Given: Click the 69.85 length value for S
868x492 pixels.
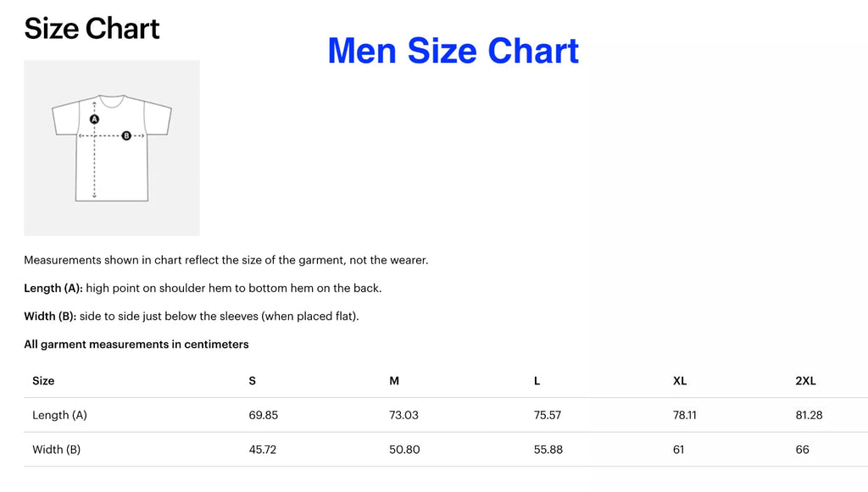Looking at the screenshot, I should pyautogui.click(x=264, y=415).
